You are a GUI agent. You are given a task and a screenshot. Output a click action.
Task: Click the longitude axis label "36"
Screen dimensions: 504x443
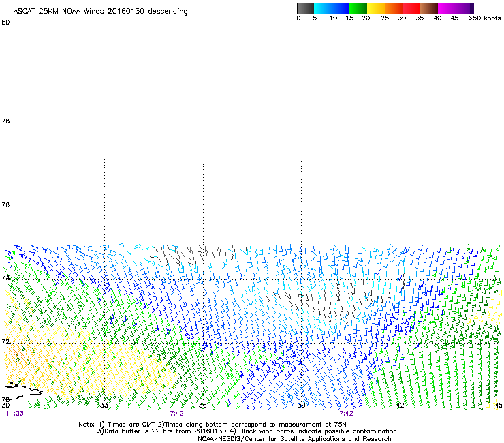pyautogui.click(x=202, y=406)
